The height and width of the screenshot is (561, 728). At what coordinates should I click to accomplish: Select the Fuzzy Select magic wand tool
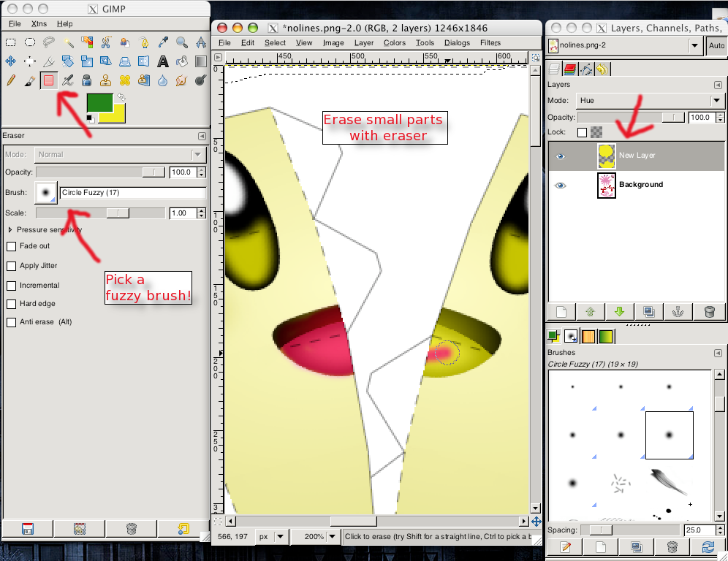(68, 42)
